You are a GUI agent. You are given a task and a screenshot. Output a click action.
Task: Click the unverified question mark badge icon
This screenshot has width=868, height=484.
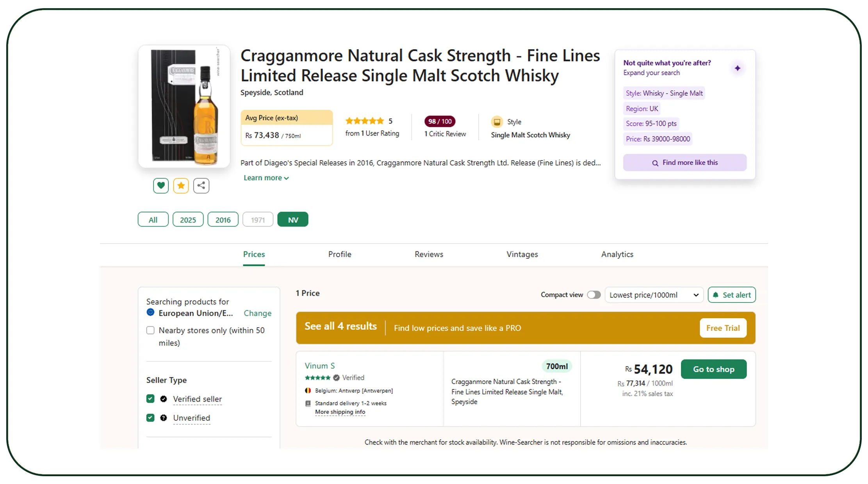click(x=164, y=418)
